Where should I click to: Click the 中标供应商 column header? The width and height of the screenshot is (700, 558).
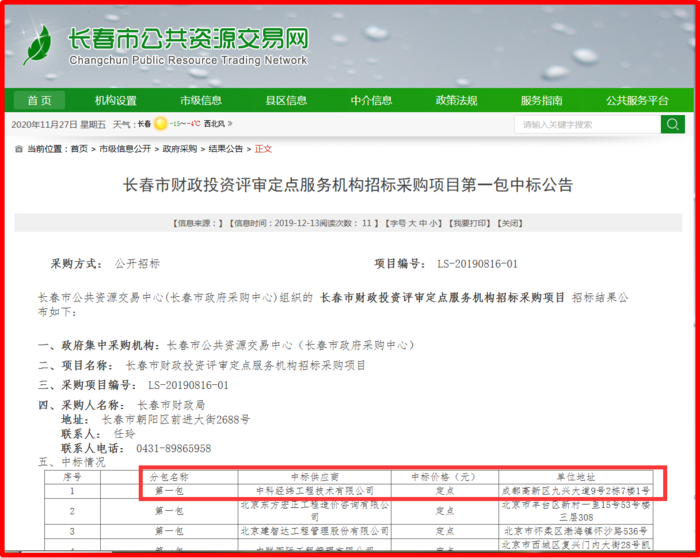[x=314, y=477]
